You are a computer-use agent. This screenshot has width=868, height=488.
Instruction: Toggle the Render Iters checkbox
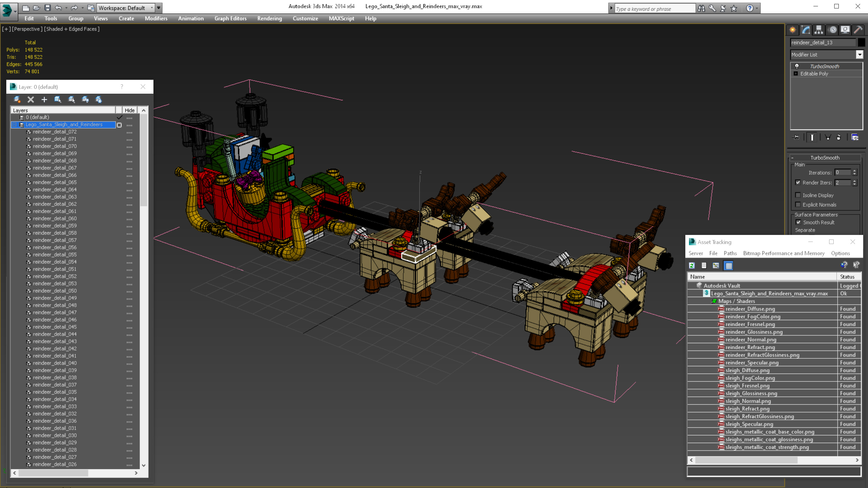798,182
